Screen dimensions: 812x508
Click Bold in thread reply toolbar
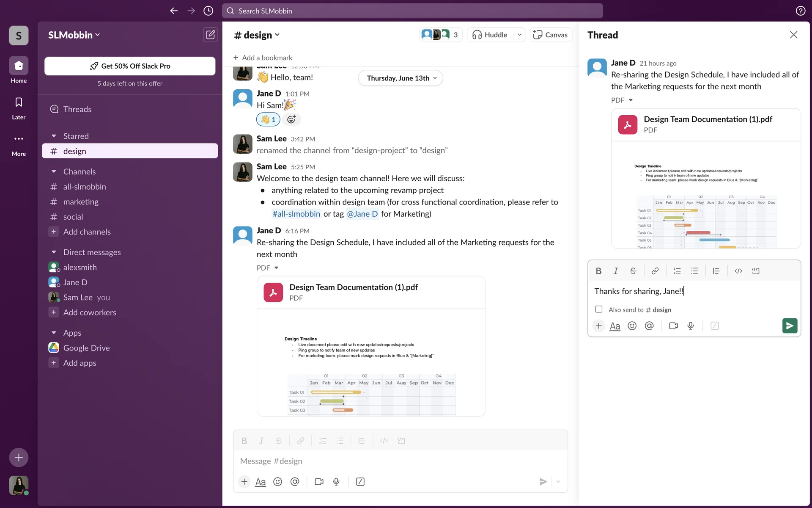(598, 271)
